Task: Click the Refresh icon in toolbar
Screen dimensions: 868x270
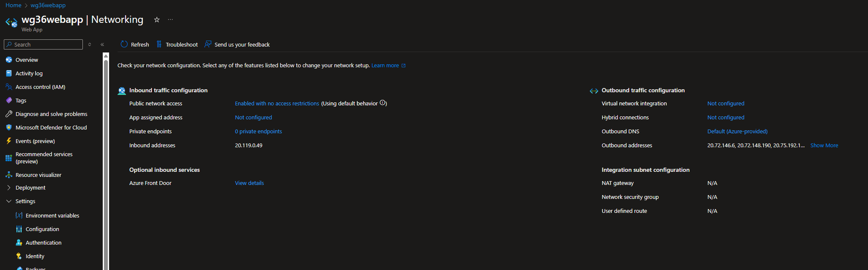Action: coord(124,44)
